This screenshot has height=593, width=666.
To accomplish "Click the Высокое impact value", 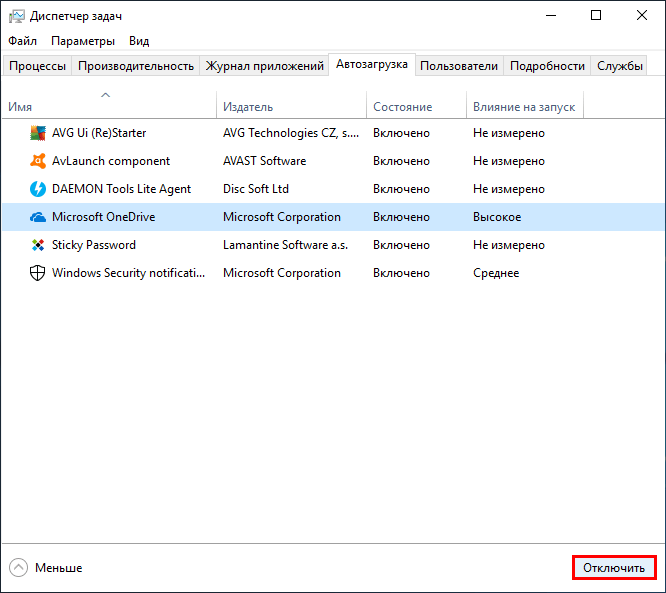I will 497,217.
